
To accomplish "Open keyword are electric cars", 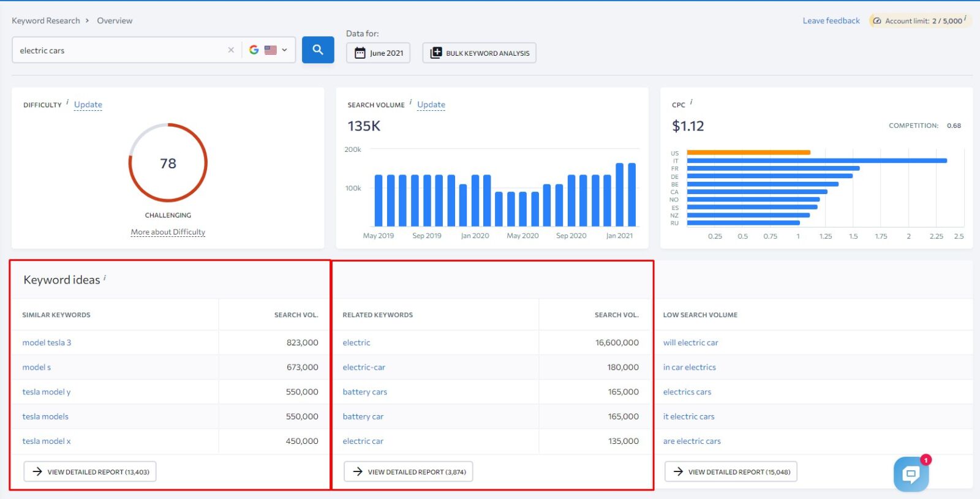I will tap(692, 441).
